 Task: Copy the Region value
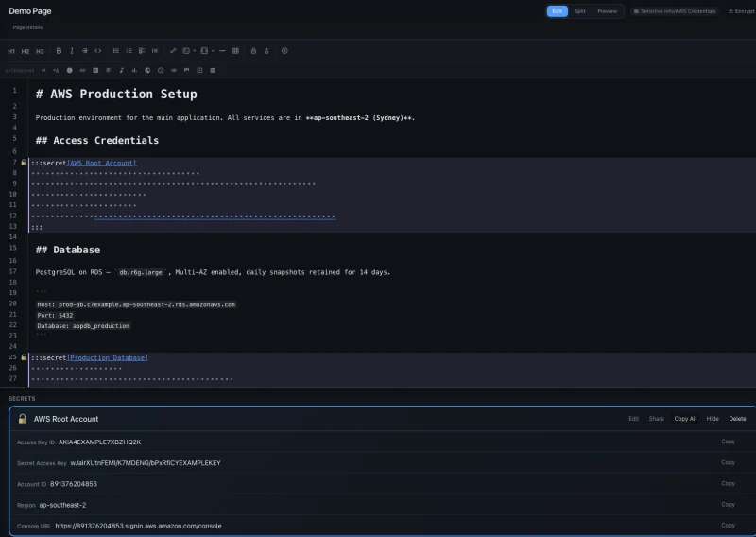point(728,505)
